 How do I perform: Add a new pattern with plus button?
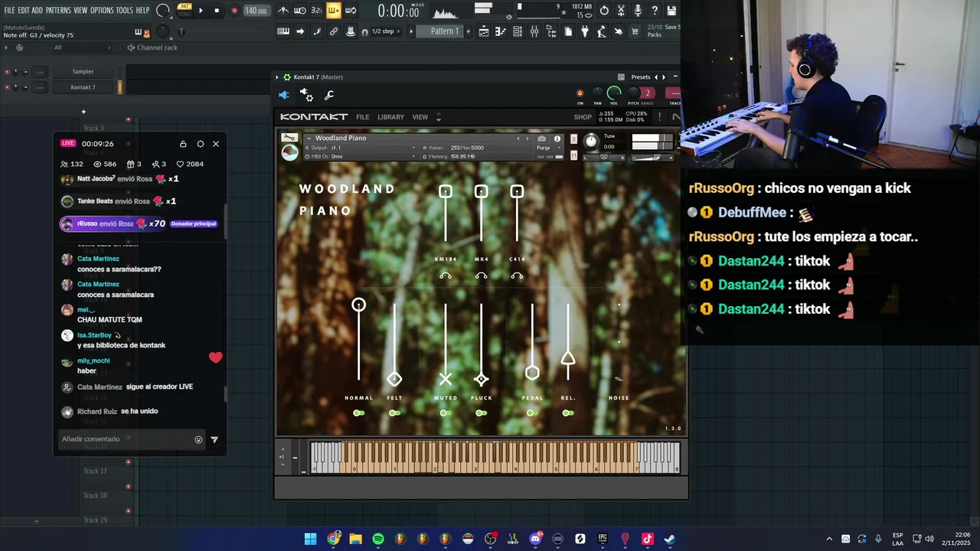(469, 31)
